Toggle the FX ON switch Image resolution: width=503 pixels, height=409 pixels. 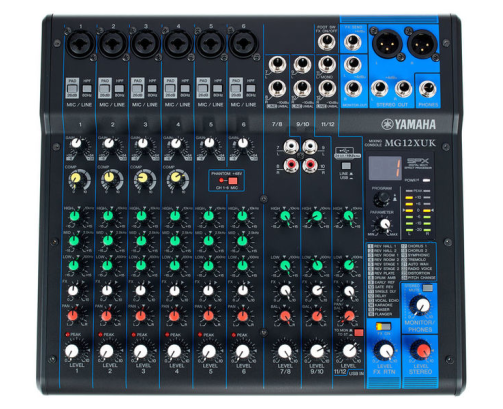click(384, 326)
